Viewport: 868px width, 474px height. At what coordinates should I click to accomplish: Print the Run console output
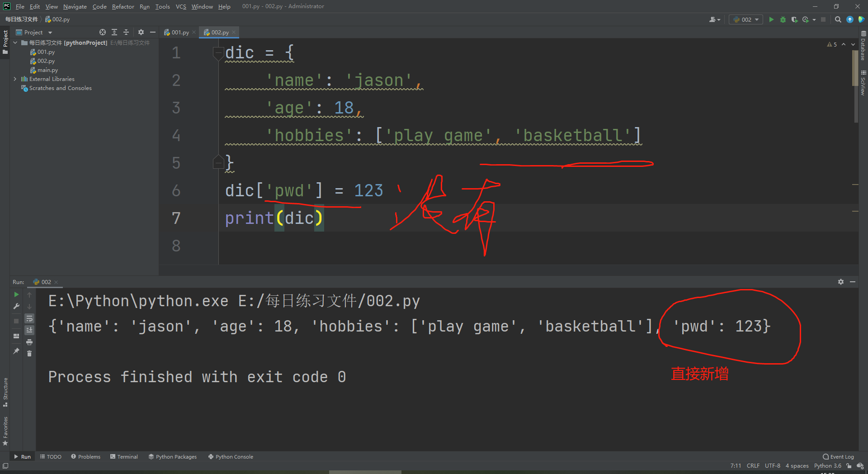(29, 342)
